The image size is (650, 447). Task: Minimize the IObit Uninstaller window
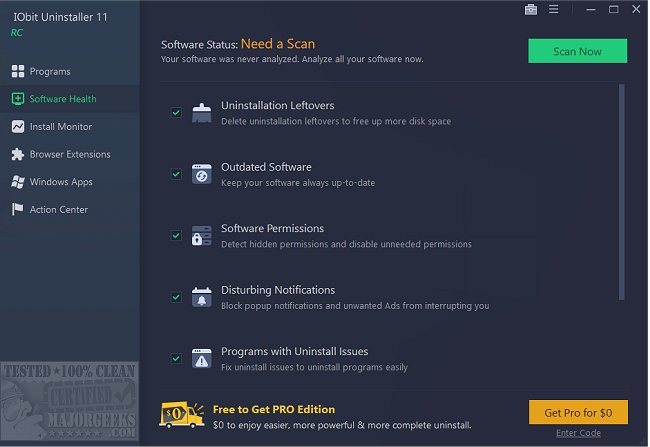[x=592, y=9]
